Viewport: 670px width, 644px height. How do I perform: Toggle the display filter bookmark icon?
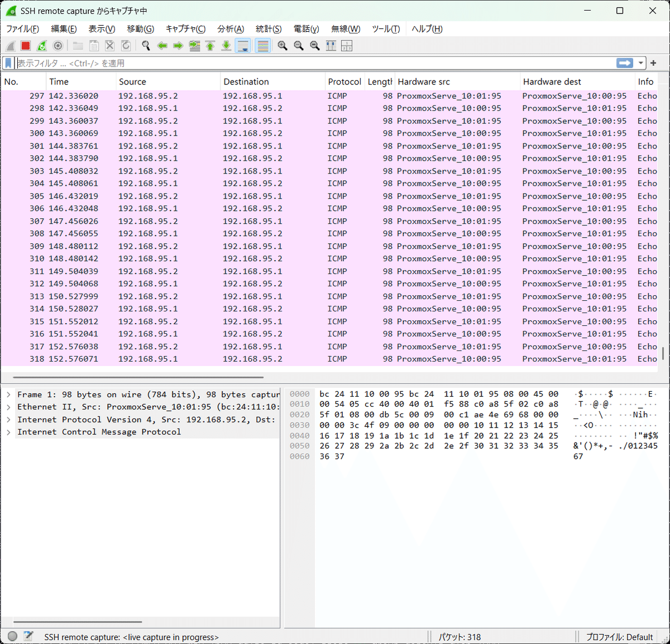[x=8, y=63]
